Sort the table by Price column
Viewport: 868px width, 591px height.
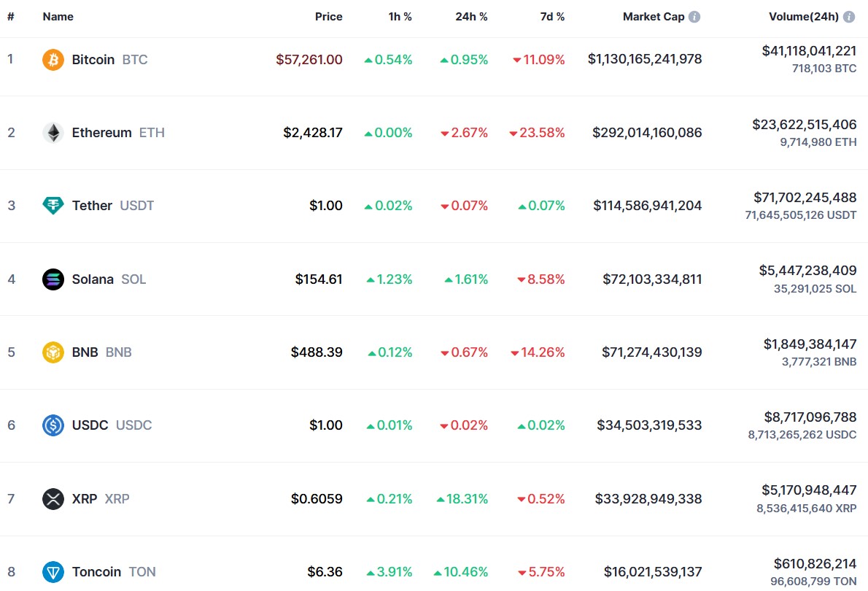[329, 16]
